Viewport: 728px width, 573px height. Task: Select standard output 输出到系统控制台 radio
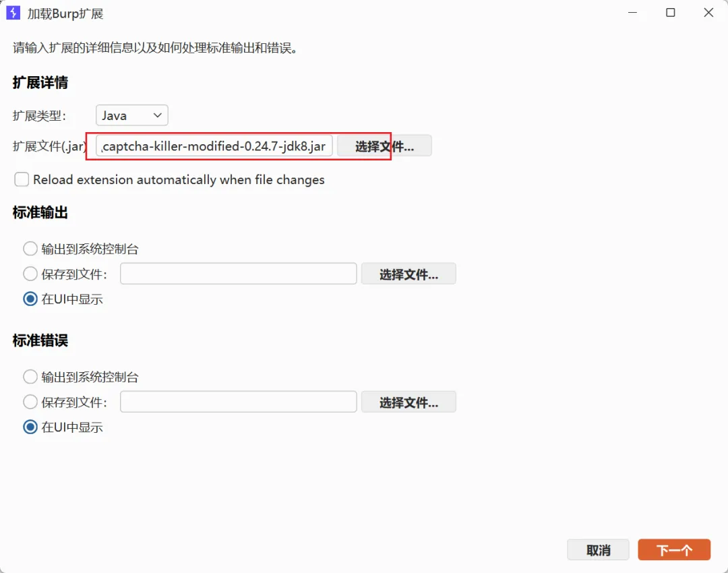[30, 249]
